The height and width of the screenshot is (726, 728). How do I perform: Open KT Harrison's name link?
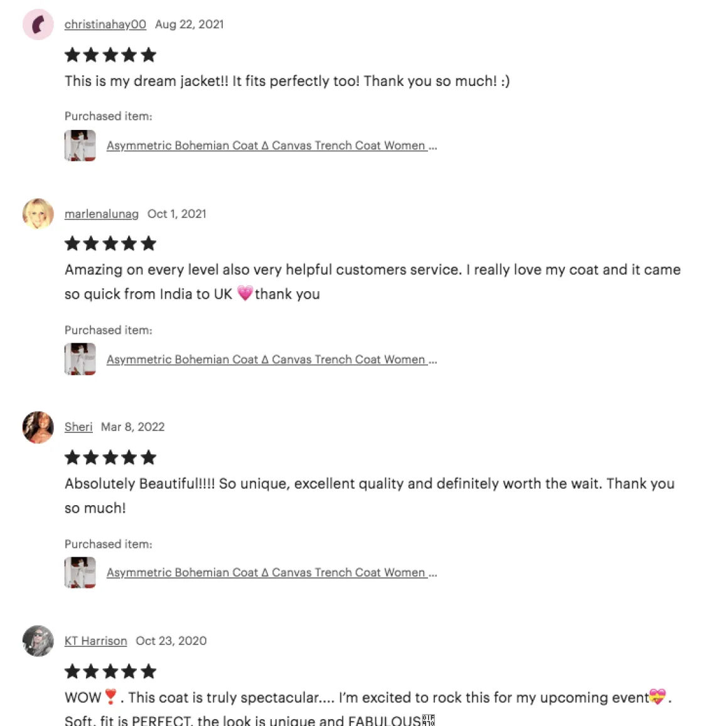95,641
